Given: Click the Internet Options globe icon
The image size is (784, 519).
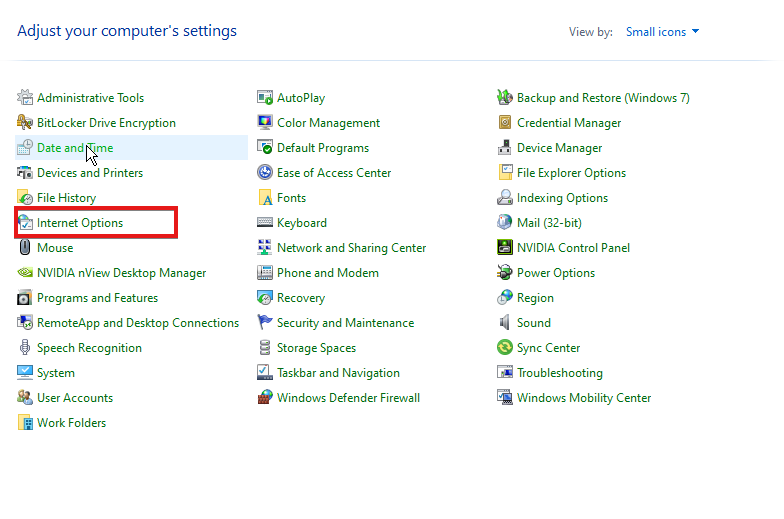Looking at the screenshot, I should 24,222.
